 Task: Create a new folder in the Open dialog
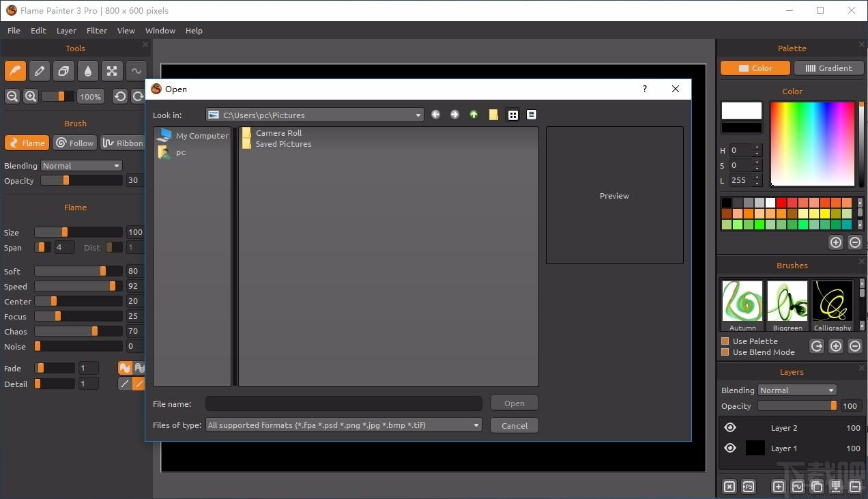point(493,115)
